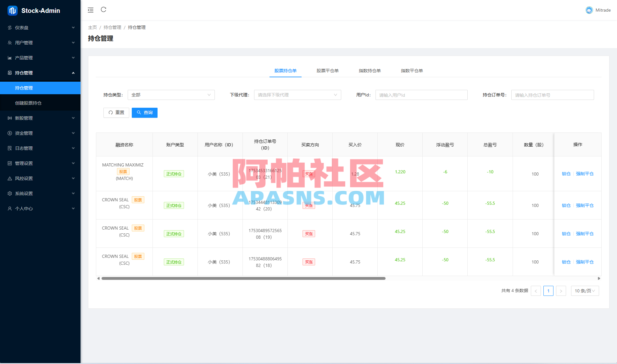Image resolution: width=617 pixels, height=364 pixels.
Task: Click the 系统设置 gear sidebar icon
Action: [x=10, y=193]
